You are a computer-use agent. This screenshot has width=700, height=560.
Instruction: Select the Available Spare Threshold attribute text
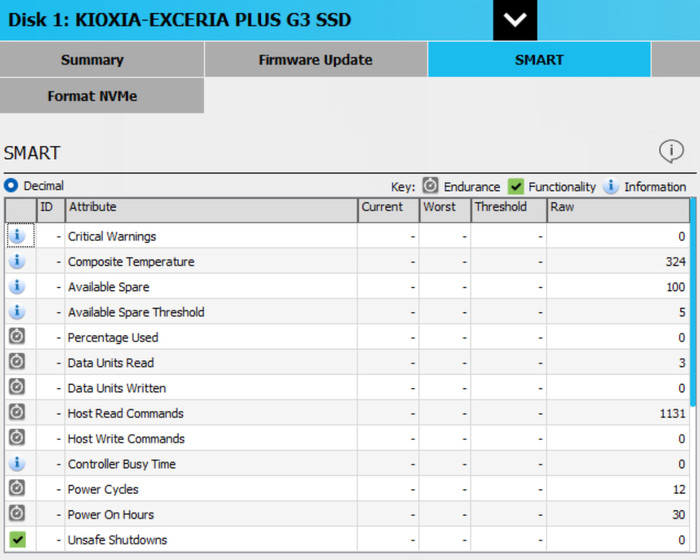point(136,312)
